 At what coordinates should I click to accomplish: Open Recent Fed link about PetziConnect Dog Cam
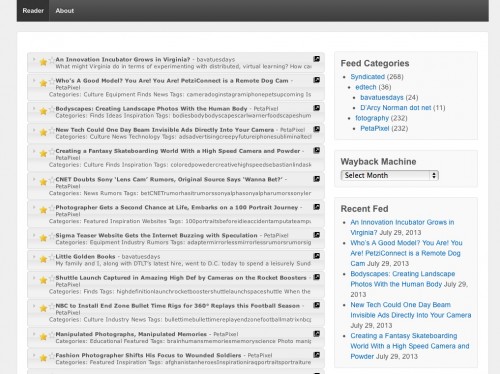pyautogui.click(x=406, y=253)
